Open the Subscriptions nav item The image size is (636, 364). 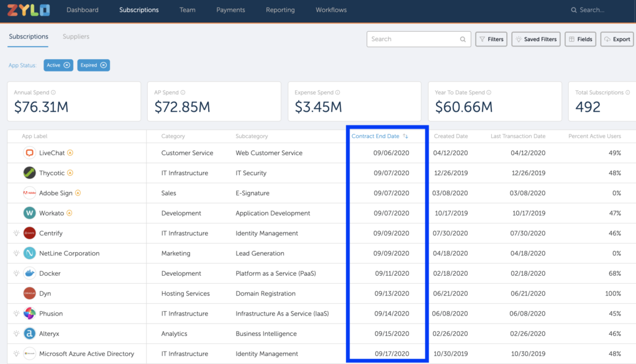click(x=139, y=10)
